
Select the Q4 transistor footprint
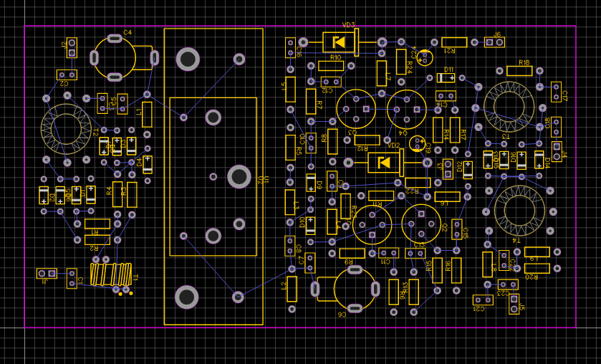(406, 109)
